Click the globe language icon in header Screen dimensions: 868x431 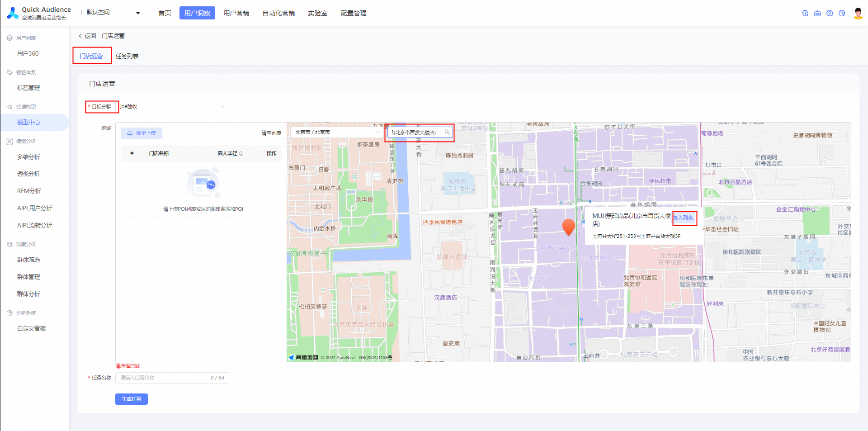pyautogui.click(x=842, y=13)
